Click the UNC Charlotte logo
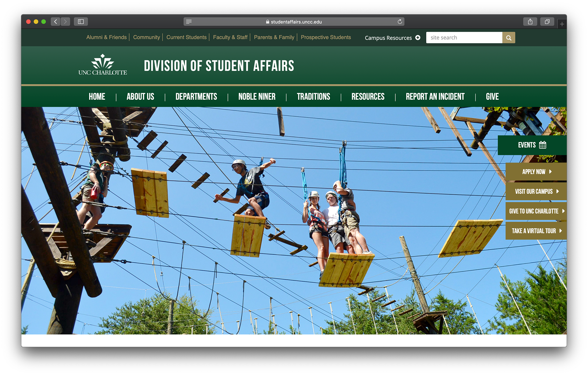Image resolution: width=588 pixels, height=375 pixels. [103, 65]
